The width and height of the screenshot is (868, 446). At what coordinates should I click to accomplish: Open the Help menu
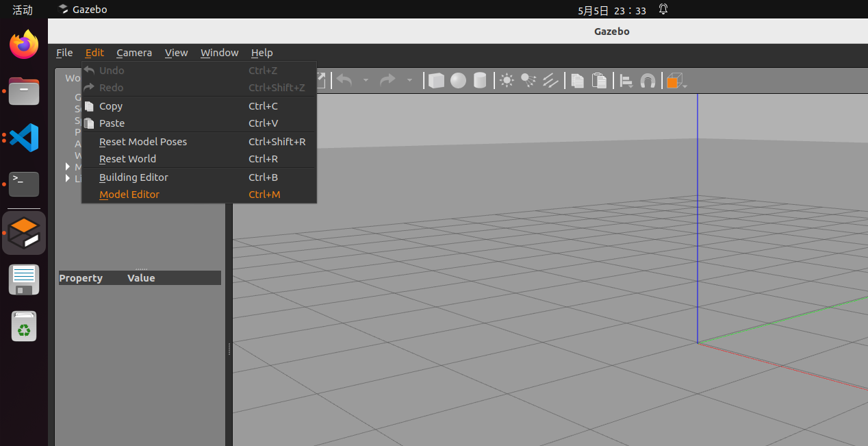(261, 53)
